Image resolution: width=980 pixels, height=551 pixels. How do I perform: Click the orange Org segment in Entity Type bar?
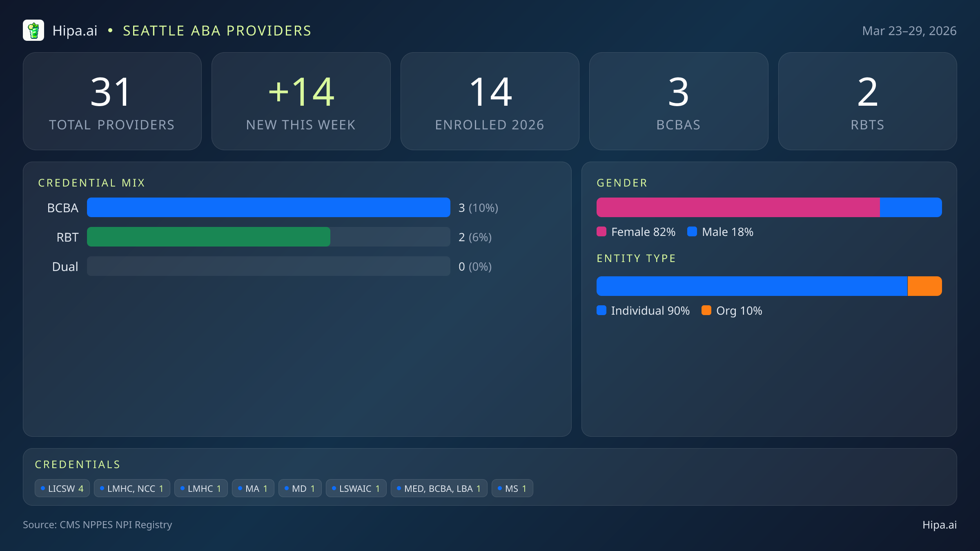tap(924, 286)
